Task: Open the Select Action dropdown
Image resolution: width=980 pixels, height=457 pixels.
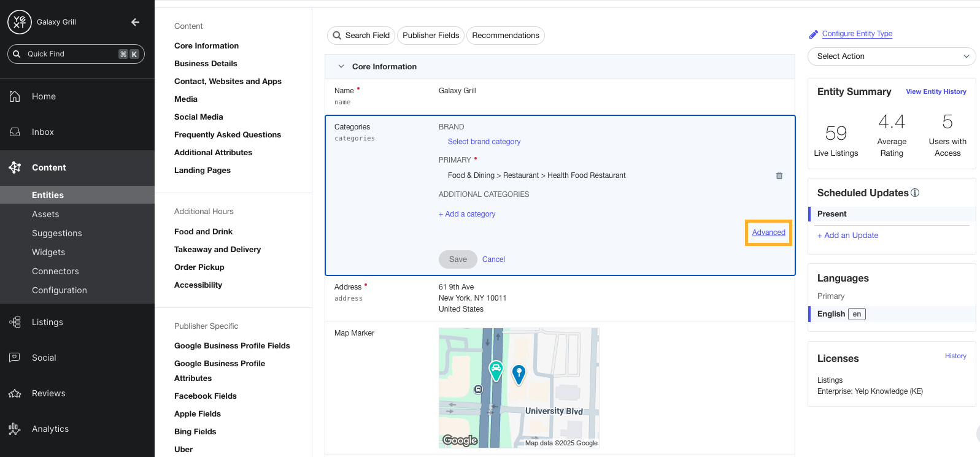Action: pos(892,56)
